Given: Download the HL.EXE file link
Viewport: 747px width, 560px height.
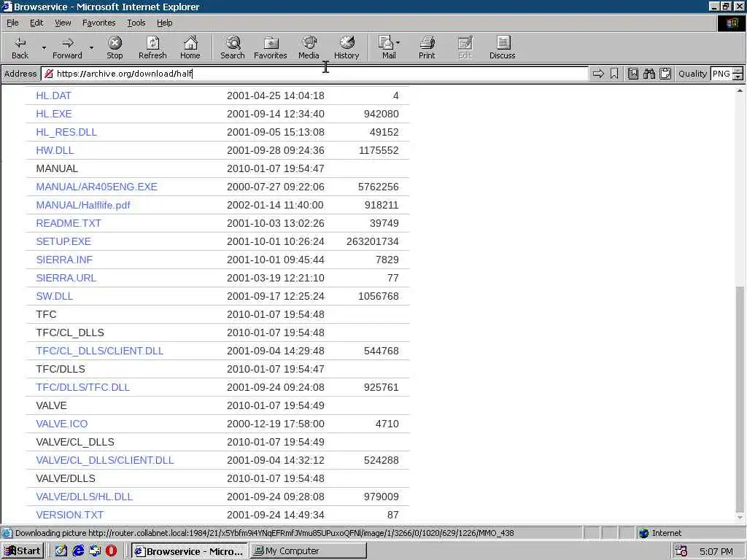Looking at the screenshot, I should click(x=54, y=114).
